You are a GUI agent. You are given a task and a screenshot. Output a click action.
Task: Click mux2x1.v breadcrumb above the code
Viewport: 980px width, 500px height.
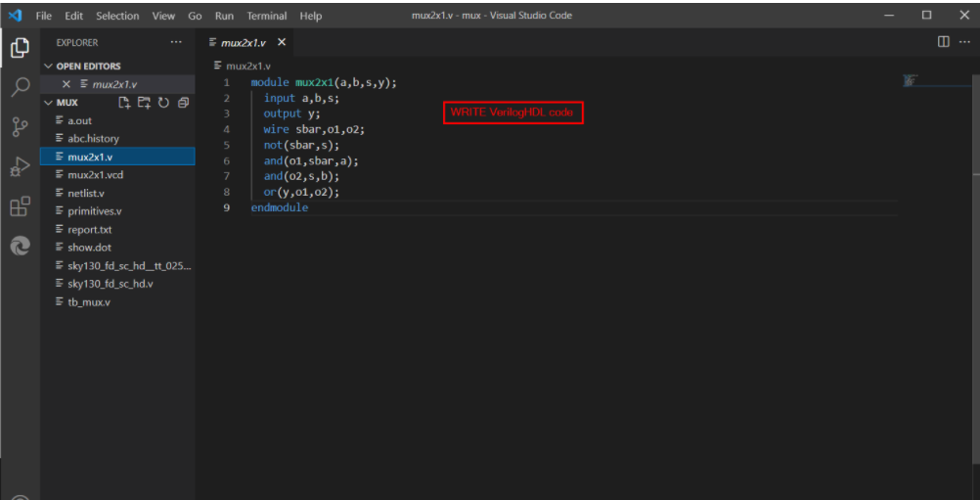[248, 66]
